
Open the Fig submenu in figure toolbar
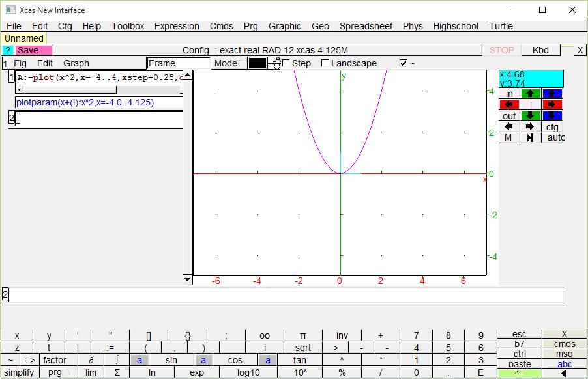click(20, 63)
